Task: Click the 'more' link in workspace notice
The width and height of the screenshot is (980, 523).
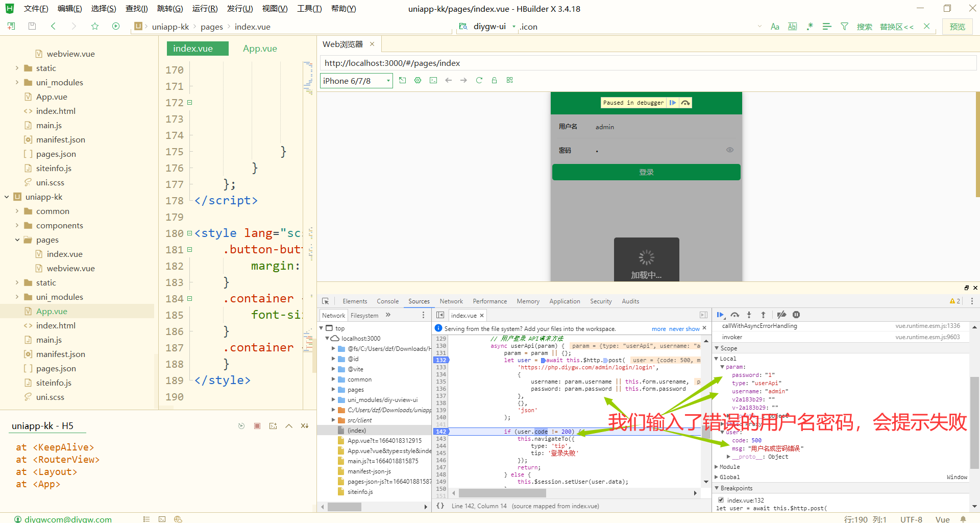Action: click(x=658, y=329)
